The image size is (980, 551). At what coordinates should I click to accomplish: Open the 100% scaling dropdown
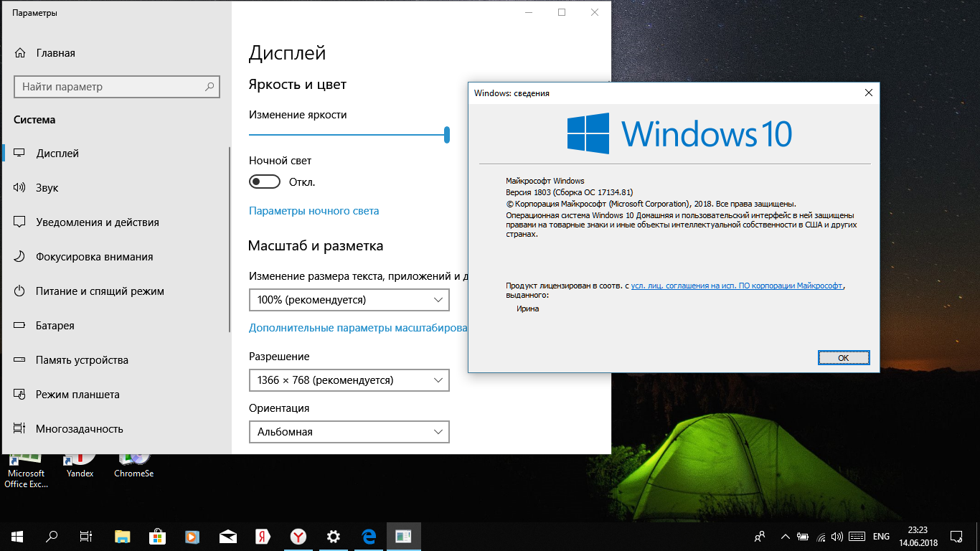pyautogui.click(x=349, y=300)
